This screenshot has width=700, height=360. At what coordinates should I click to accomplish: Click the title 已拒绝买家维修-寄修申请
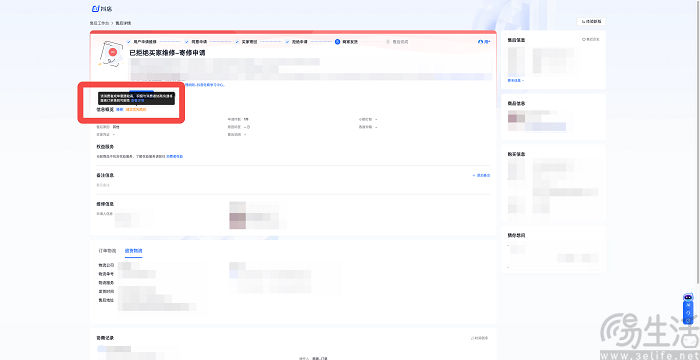point(167,53)
